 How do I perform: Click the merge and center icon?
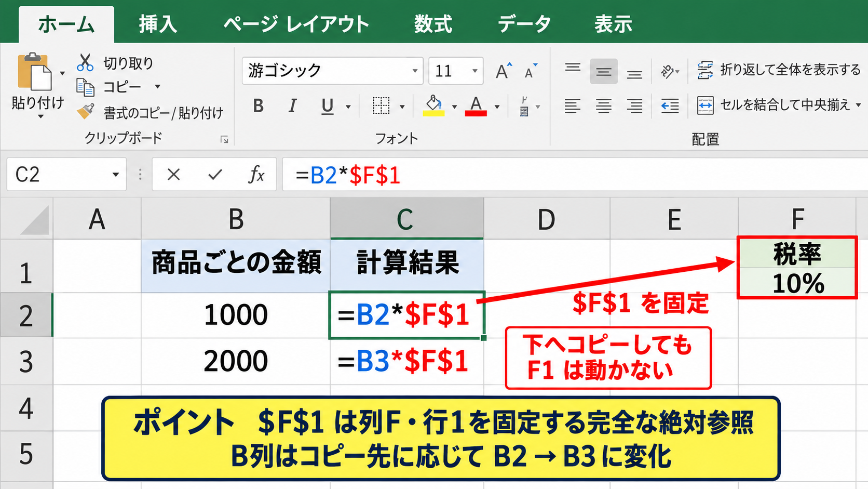coord(705,105)
